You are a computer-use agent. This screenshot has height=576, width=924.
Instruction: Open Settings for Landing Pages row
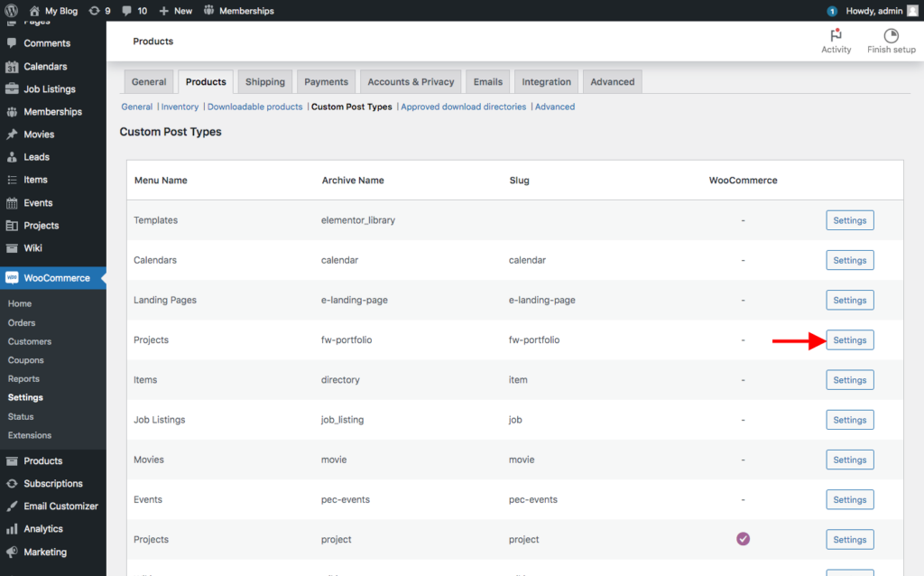[x=850, y=300]
